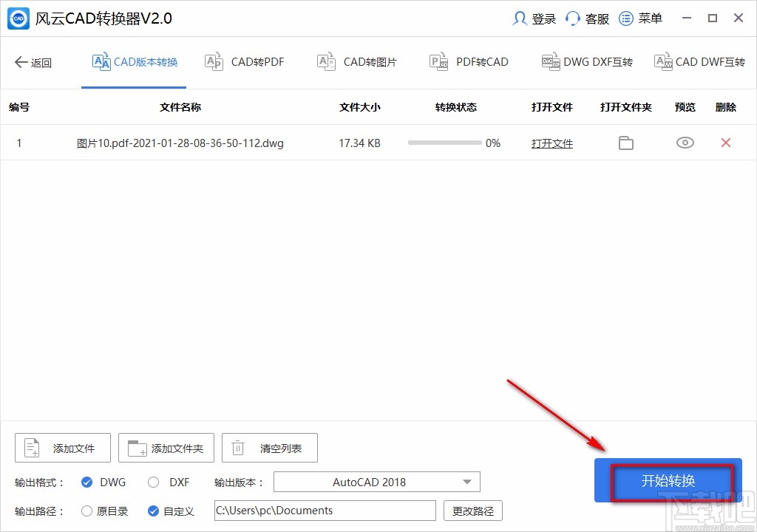Open the PDF转CAD converter icon
The width and height of the screenshot is (757, 532).
pos(438,62)
